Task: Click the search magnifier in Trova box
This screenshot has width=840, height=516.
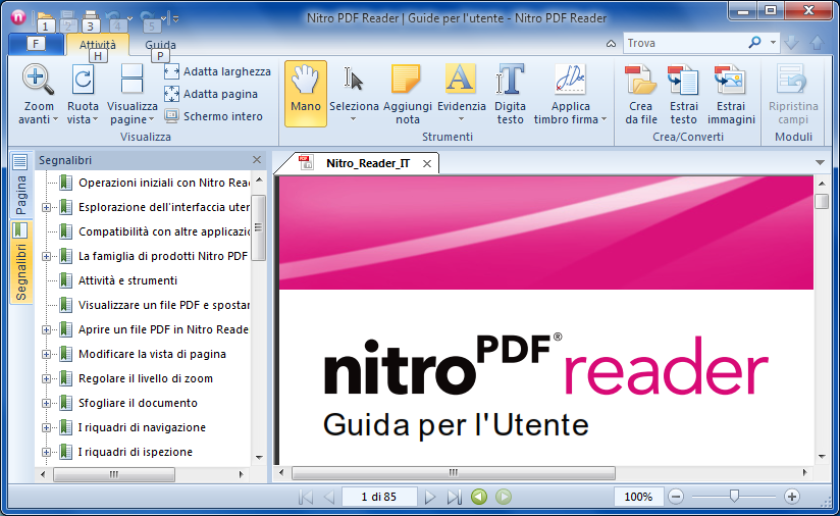Action: [755, 42]
